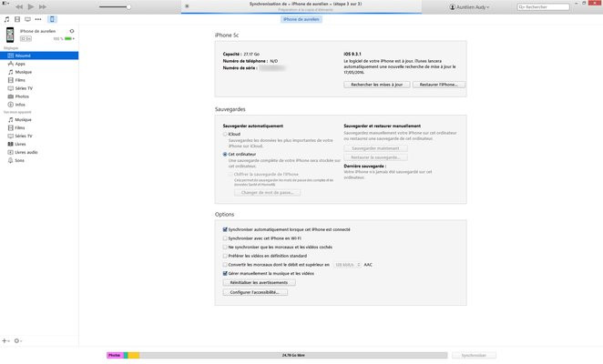The image size is (603, 364).
Task: Click the fast-forward next track button
Action: (x=42, y=7)
